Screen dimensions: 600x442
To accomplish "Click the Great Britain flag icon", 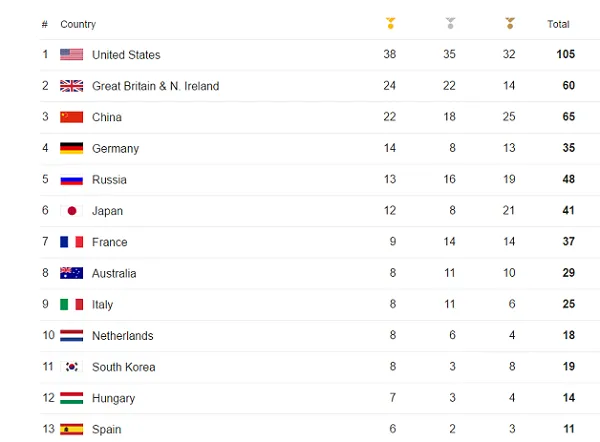I will click(x=72, y=86).
